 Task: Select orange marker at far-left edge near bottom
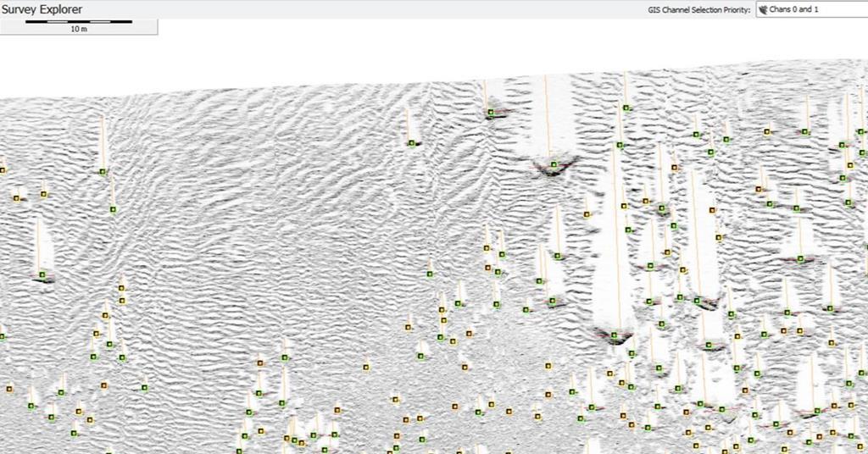pyautogui.click(x=9, y=389)
